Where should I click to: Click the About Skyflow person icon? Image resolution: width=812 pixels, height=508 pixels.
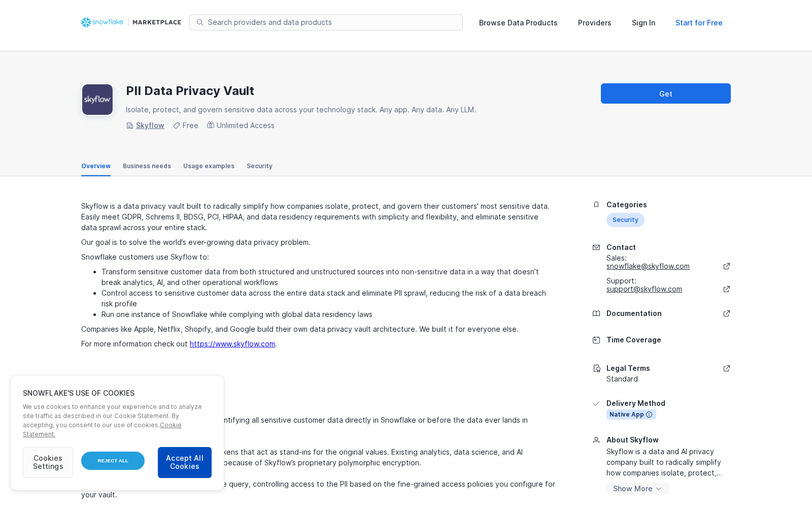click(596, 440)
